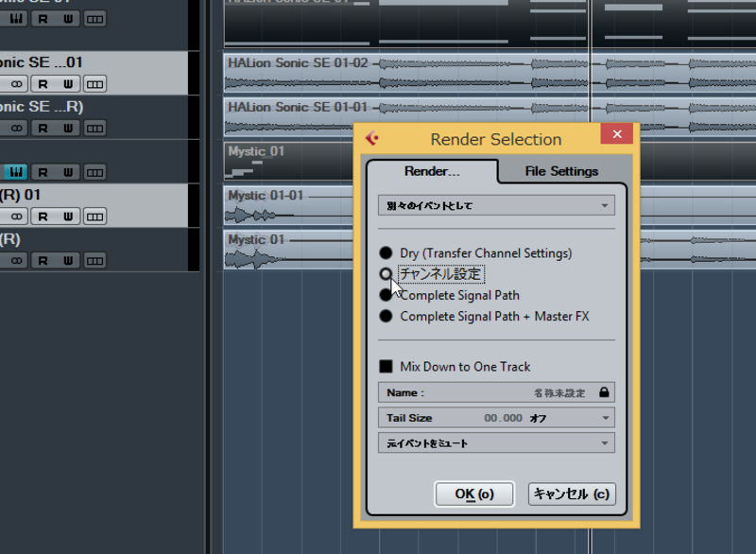Viewport: 756px width, 554px height.
Task: Click the lock icon in the Name field
Action: pyautogui.click(x=604, y=392)
